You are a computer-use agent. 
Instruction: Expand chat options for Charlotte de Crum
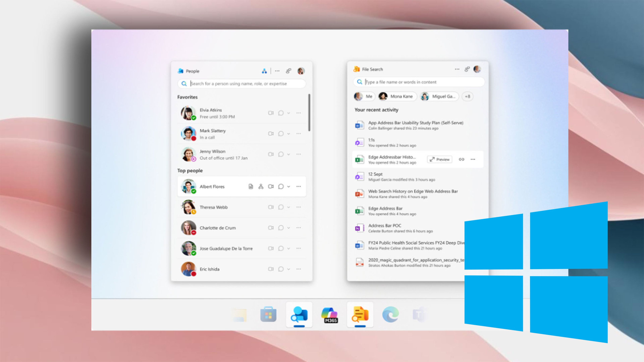(288, 228)
